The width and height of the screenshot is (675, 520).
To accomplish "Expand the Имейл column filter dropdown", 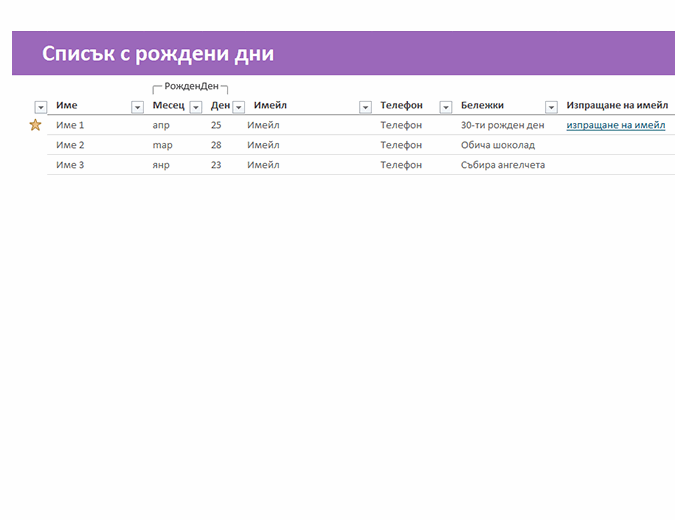I will [x=365, y=107].
